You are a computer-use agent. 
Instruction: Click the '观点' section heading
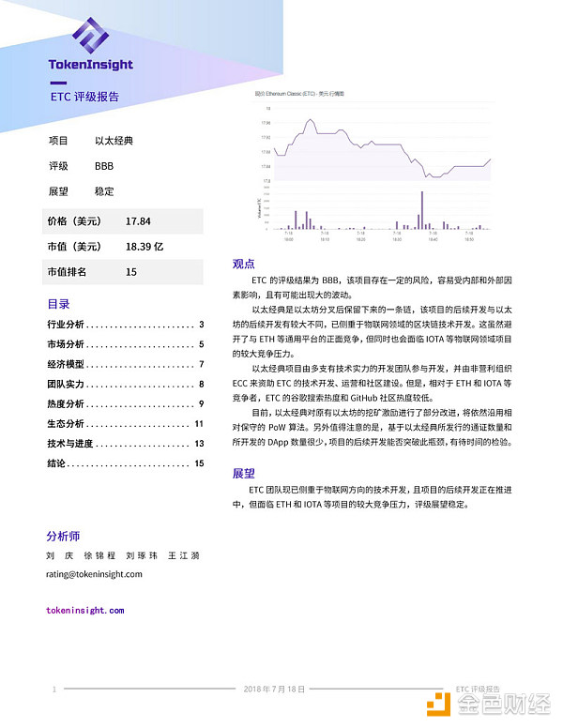click(243, 264)
